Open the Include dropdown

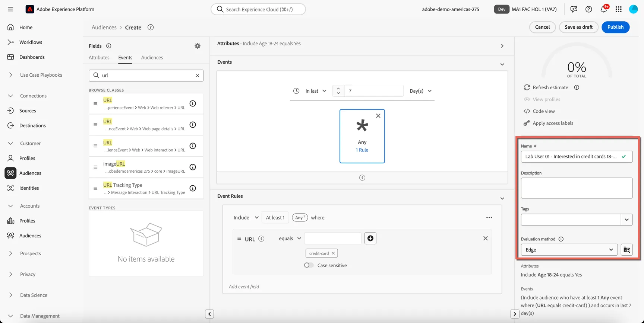246,218
